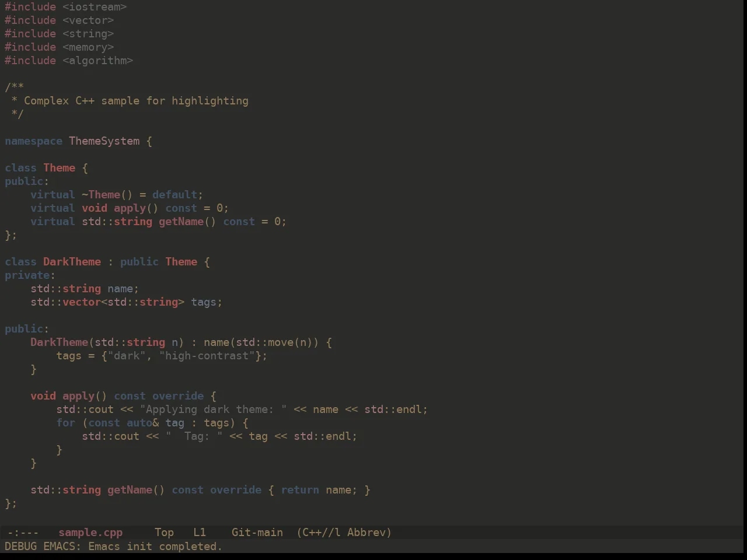This screenshot has height=560, width=747.
Task: Place cursor on '#include <string>'
Action: pyautogui.click(x=60, y=34)
